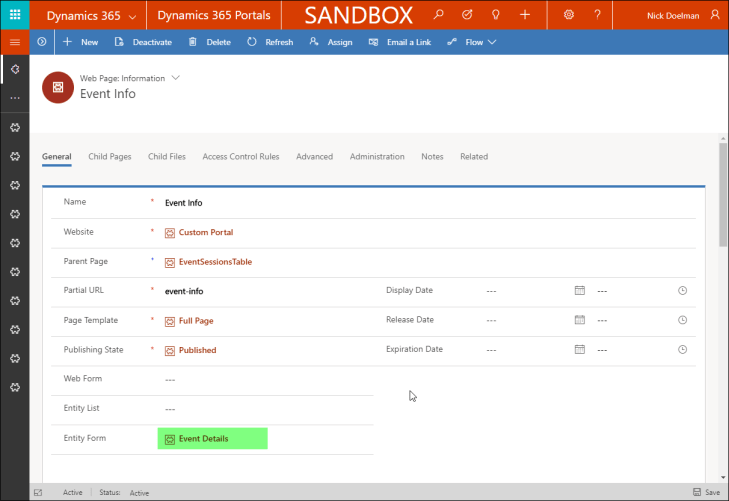Switch to the Advanced tab
Screen dimensions: 729x501
coord(315,157)
